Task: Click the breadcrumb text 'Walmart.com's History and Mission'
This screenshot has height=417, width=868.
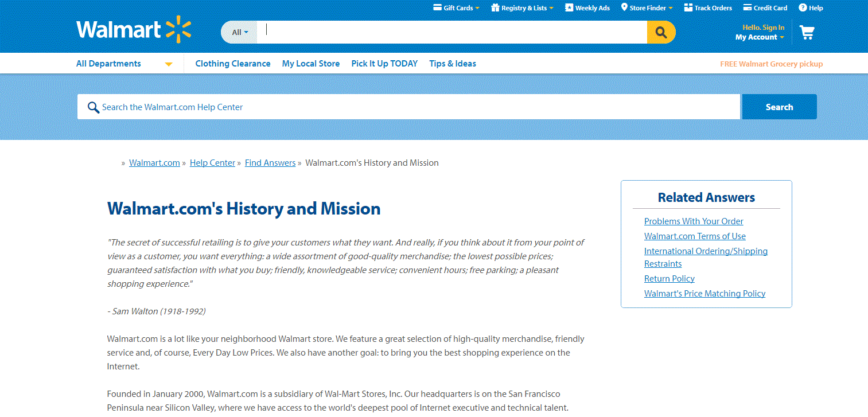Action: coord(372,163)
